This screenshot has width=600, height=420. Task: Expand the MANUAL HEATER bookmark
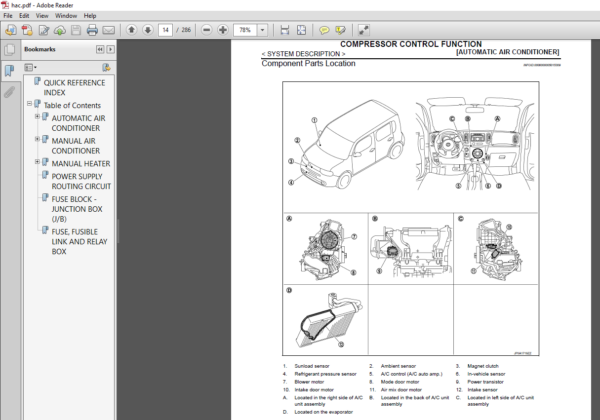click(x=38, y=162)
